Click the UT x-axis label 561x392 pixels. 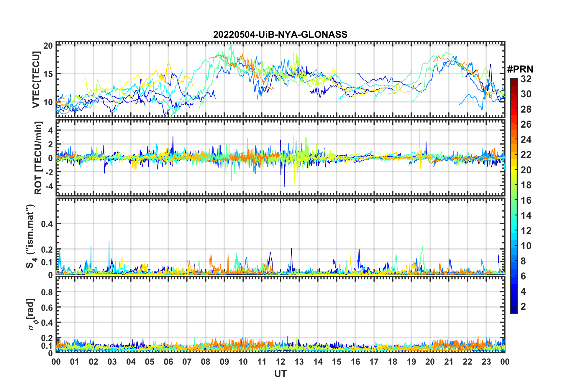pyautogui.click(x=280, y=374)
